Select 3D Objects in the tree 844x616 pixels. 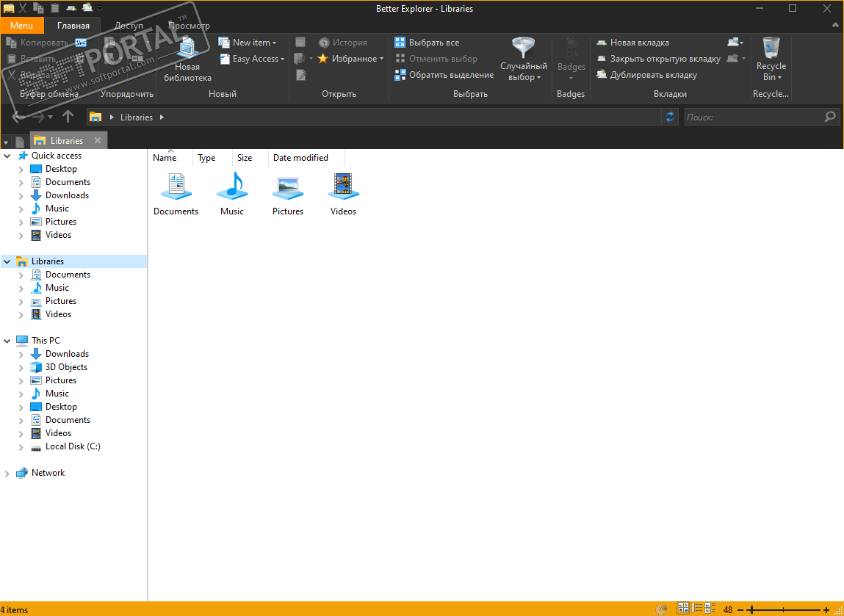click(x=66, y=367)
